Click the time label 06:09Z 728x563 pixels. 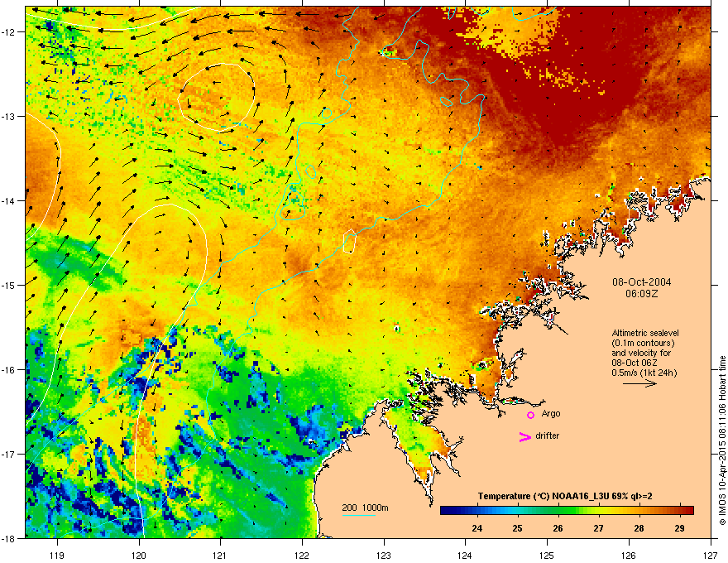(642, 294)
